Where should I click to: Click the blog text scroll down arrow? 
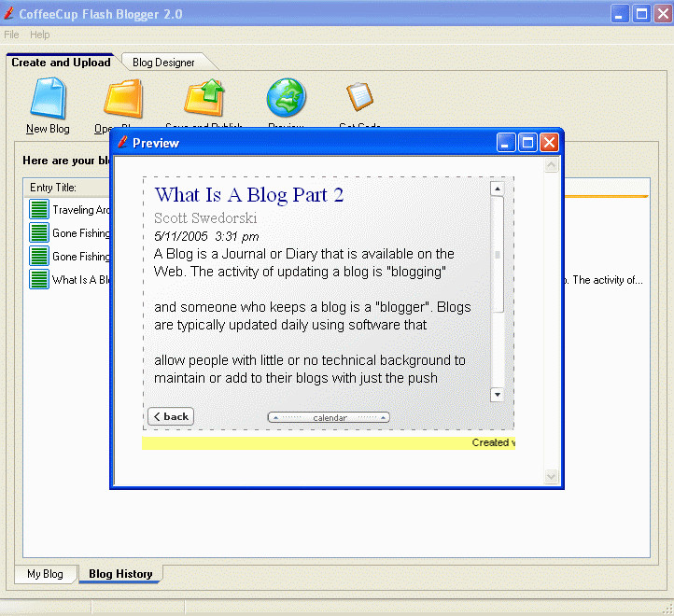click(x=498, y=394)
